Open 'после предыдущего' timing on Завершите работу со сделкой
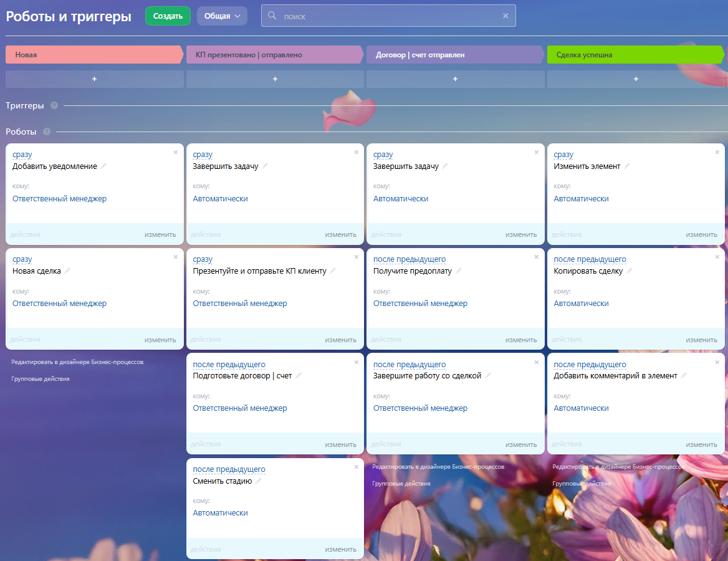 (x=410, y=364)
